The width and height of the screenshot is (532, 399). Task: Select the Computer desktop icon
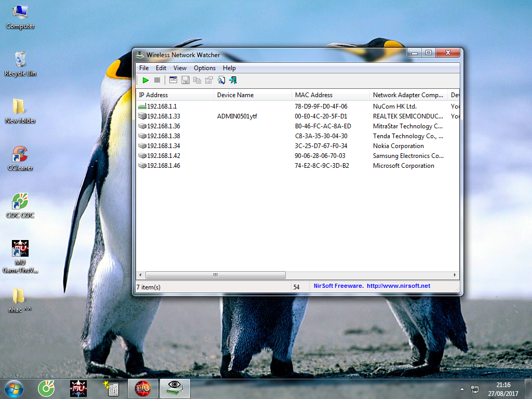(x=20, y=18)
